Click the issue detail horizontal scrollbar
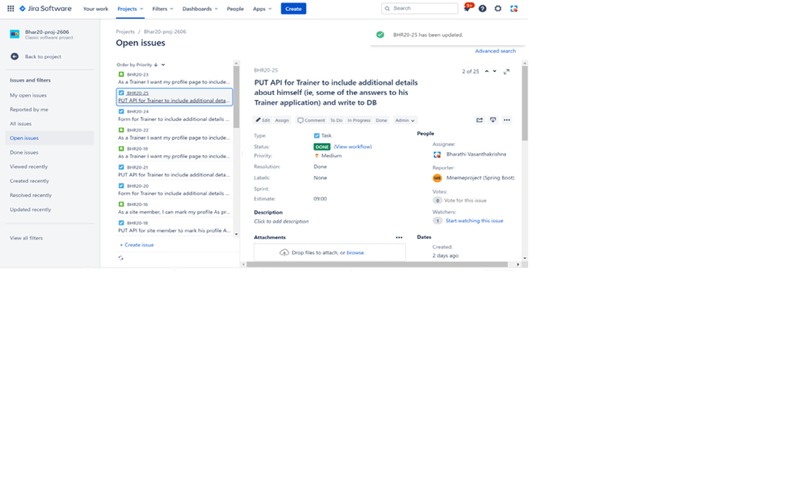 coord(377,265)
